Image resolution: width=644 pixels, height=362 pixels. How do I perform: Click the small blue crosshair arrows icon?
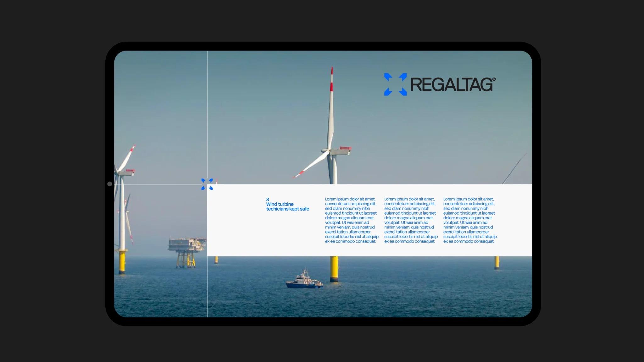pos(207,184)
